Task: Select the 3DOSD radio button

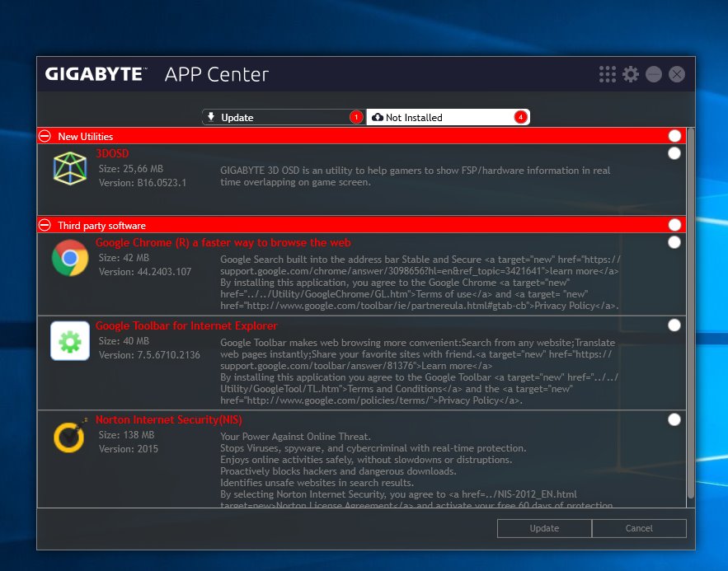Action: (674, 152)
